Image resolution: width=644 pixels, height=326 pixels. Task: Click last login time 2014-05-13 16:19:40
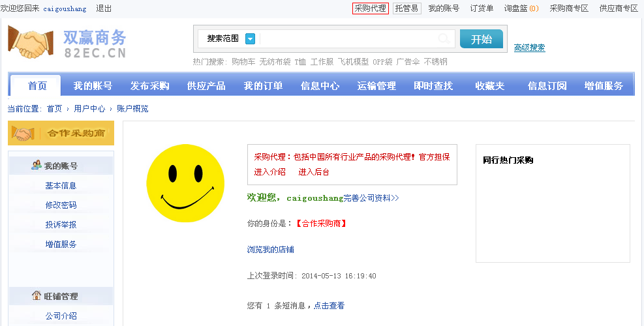tap(339, 276)
